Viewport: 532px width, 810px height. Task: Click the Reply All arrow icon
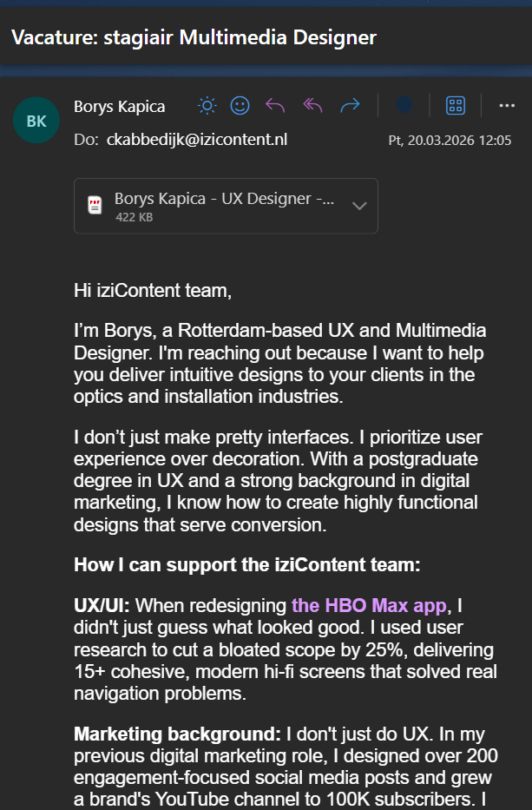pyautogui.click(x=312, y=106)
